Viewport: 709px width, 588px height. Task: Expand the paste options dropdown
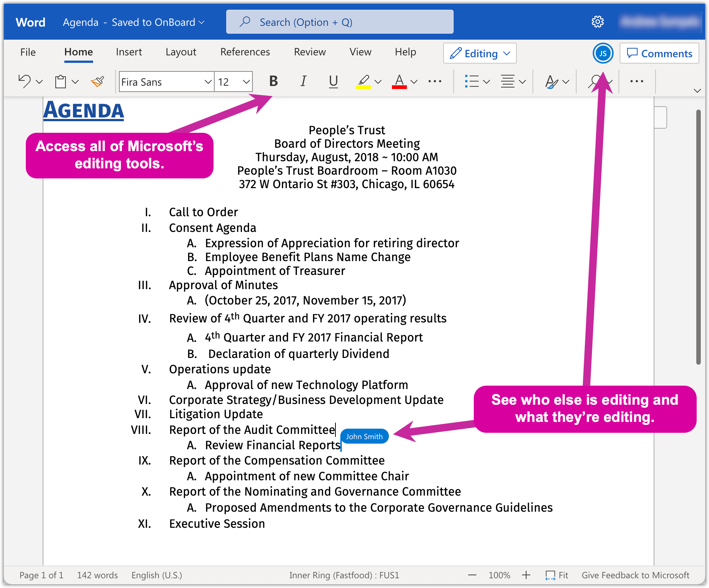(x=75, y=82)
